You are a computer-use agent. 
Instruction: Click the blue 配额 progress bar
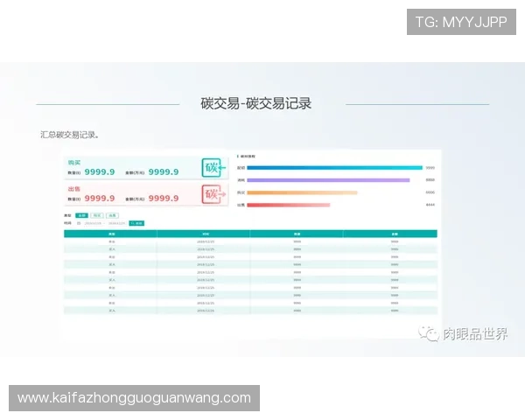tap(334, 168)
